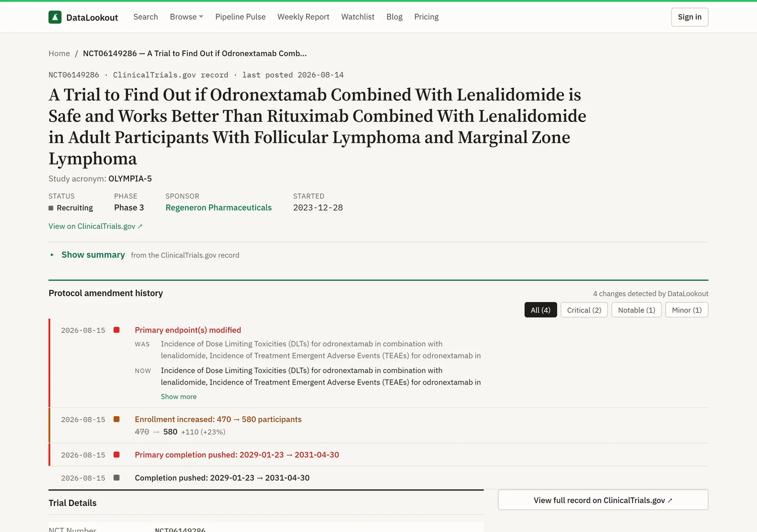
Task: Open the Watchlist page
Action: (x=358, y=17)
